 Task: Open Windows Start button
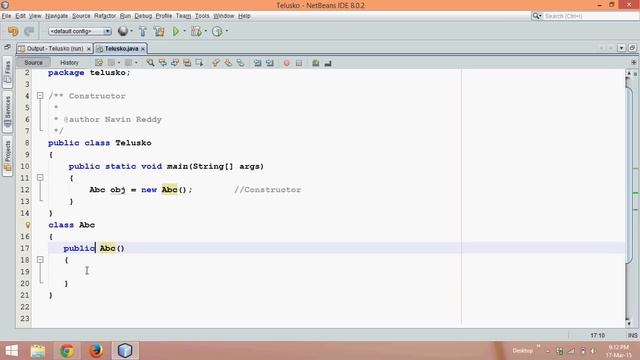coord(12,351)
